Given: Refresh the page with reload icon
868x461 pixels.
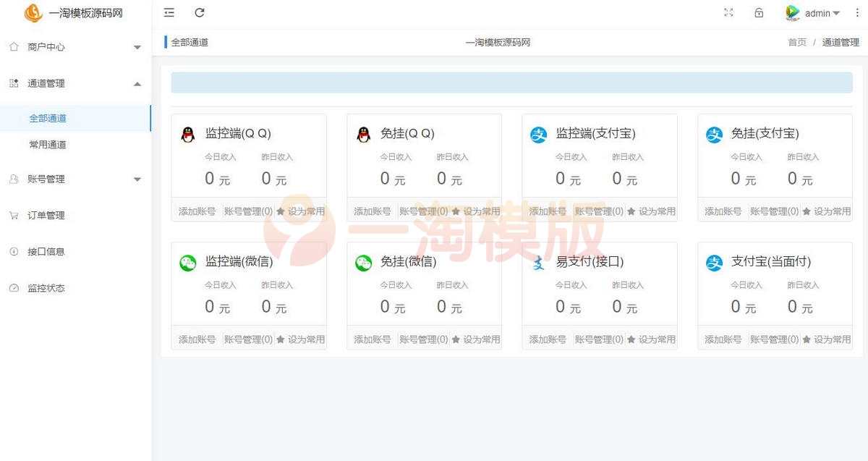Looking at the screenshot, I should point(200,12).
